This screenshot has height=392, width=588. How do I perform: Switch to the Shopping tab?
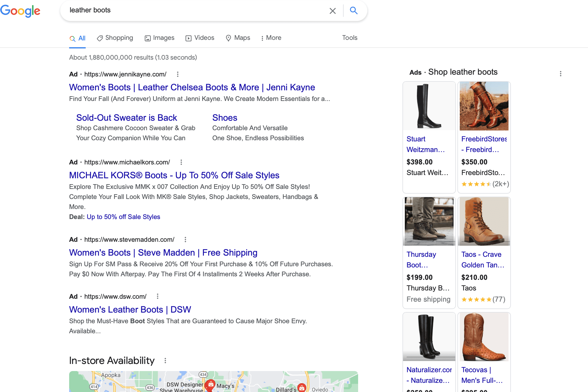point(115,38)
